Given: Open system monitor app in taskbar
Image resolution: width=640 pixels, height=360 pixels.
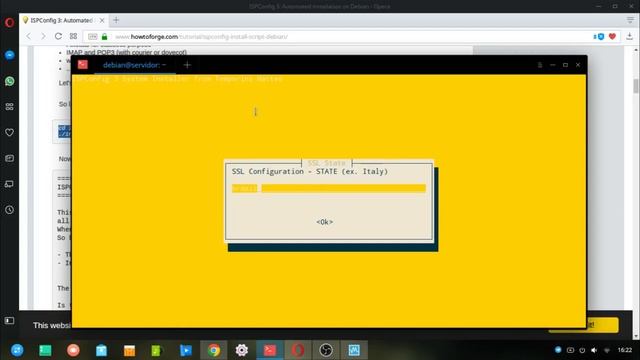Looking at the screenshot, I should click(354, 350).
